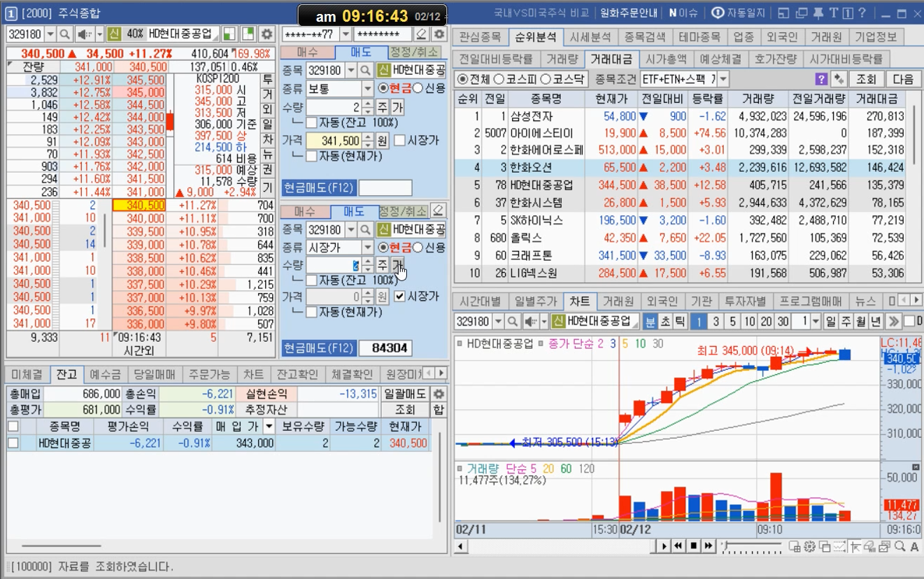The height and width of the screenshot is (579, 924).
Task: Click the 현금매도(F12) button in lower panel
Action: [x=319, y=348]
